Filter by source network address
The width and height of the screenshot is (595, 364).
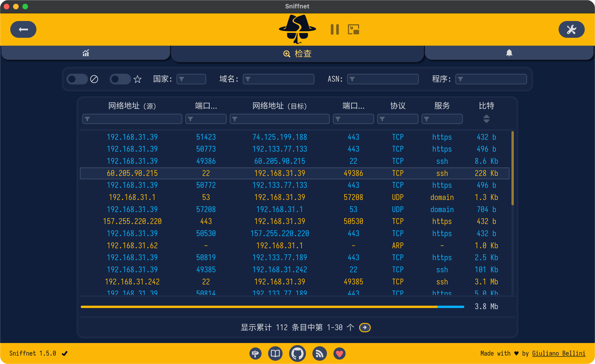tap(132, 119)
